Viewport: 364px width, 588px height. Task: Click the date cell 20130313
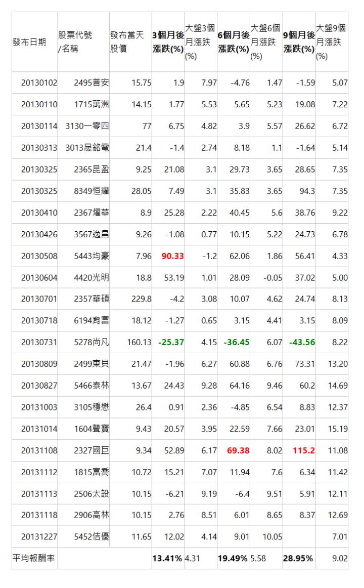pos(39,148)
